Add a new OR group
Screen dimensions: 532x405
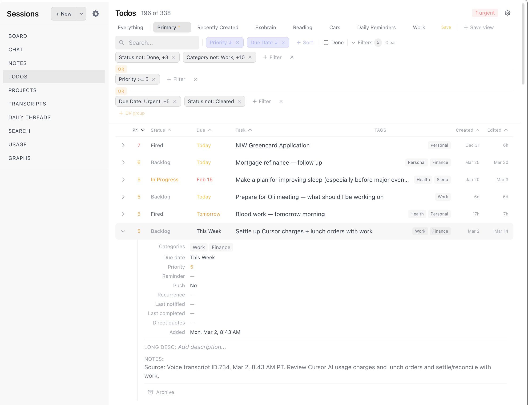pyautogui.click(x=132, y=113)
